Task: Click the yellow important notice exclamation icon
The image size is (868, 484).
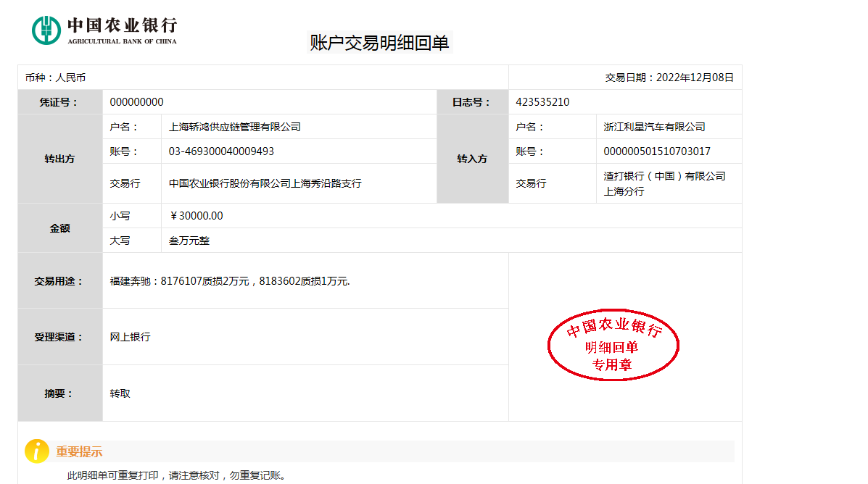Action: 37,451
